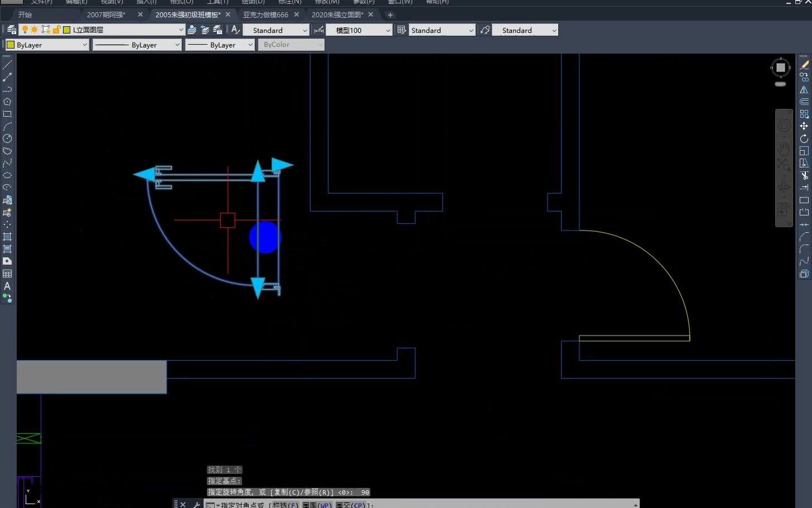
Task: Open command line customize wrench
Action: [196, 504]
